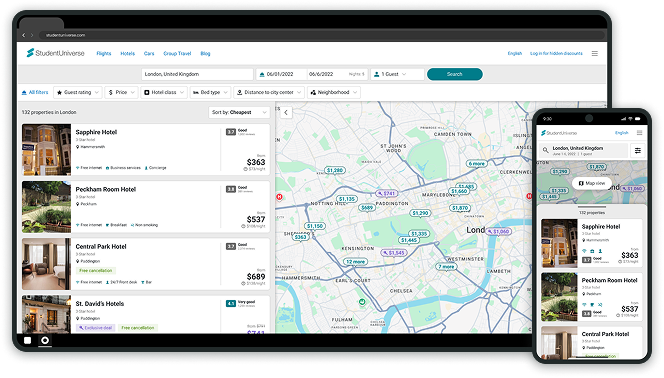
Task: Go forward with the browser forward arrow
Action: coord(32,35)
